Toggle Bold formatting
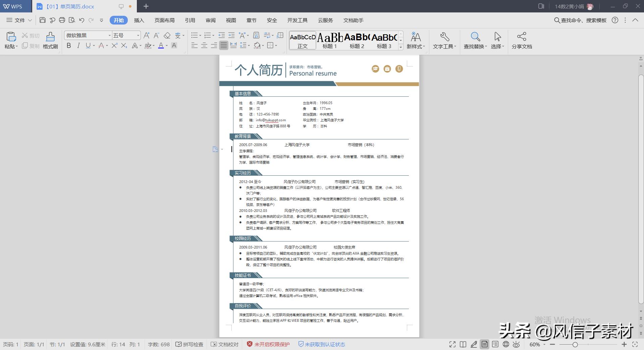644x350 pixels. click(x=69, y=45)
